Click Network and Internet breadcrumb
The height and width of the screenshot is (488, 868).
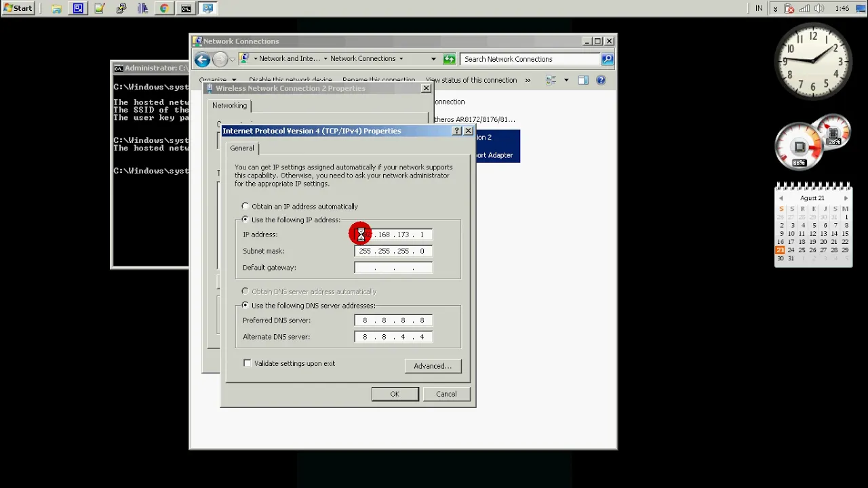[x=290, y=59]
